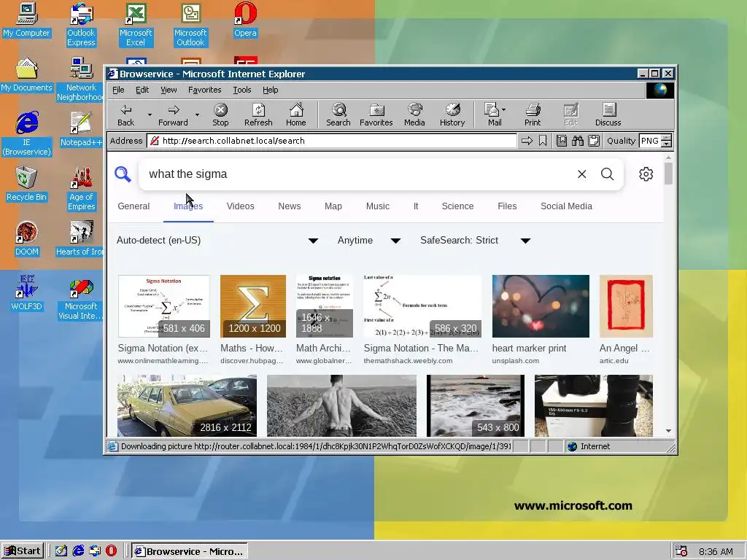
Task: Click the Start button
Action: pos(23,551)
